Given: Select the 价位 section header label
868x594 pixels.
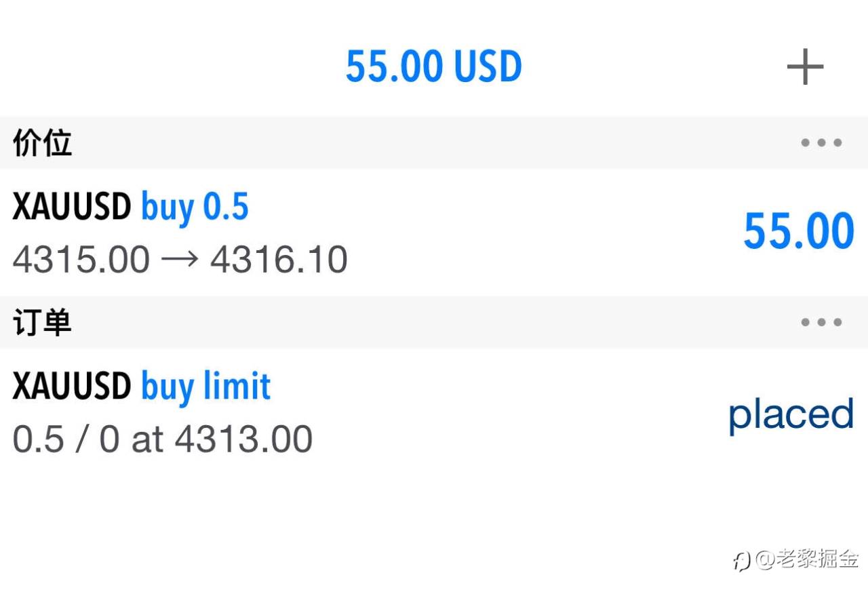Looking at the screenshot, I should point(42,144).
